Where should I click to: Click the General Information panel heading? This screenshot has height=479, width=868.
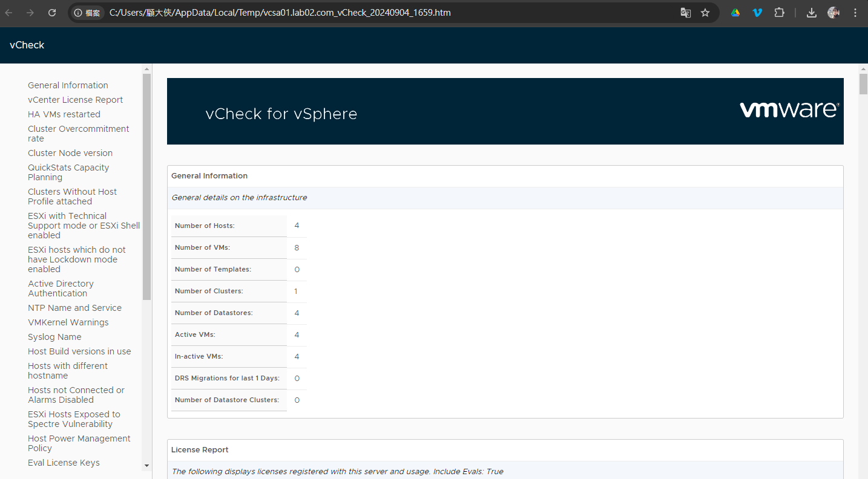(x=209, y=176)
